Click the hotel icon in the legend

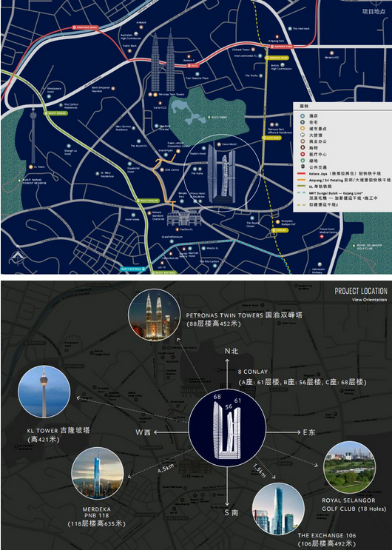[303, 115]
